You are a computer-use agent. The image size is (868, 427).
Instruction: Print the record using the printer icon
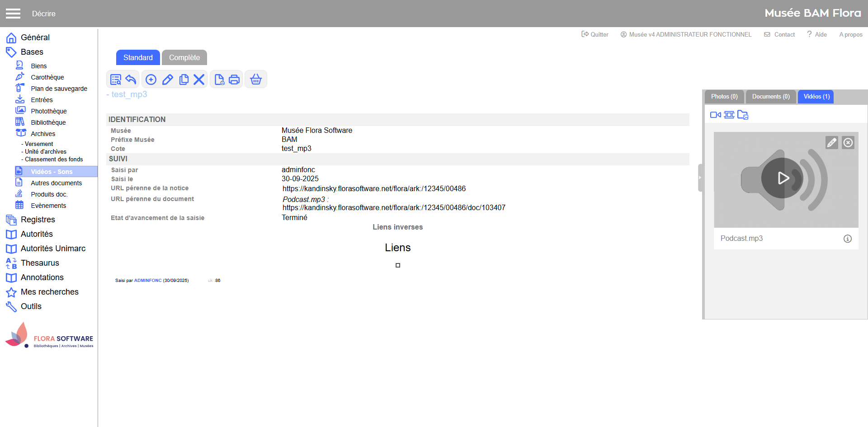[234, 80]
